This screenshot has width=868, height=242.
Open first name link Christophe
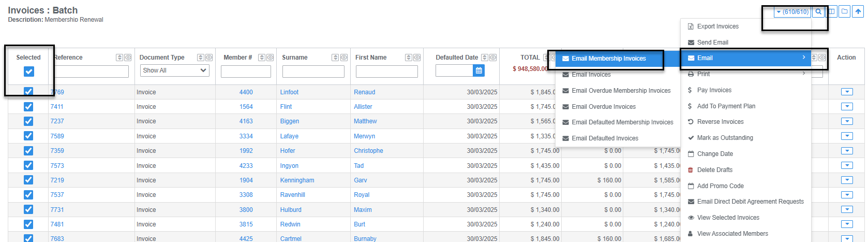368,151
